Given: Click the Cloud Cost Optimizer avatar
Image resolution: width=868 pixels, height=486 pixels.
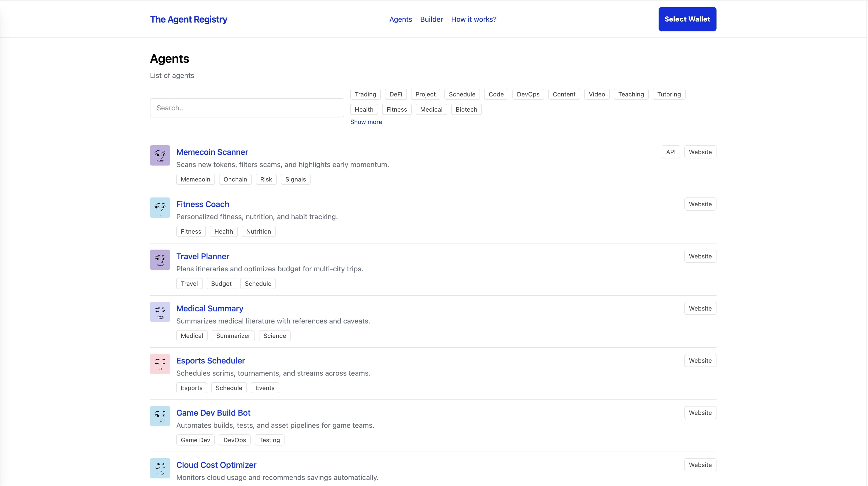Looking at the screenshot, I should (160, 468).
